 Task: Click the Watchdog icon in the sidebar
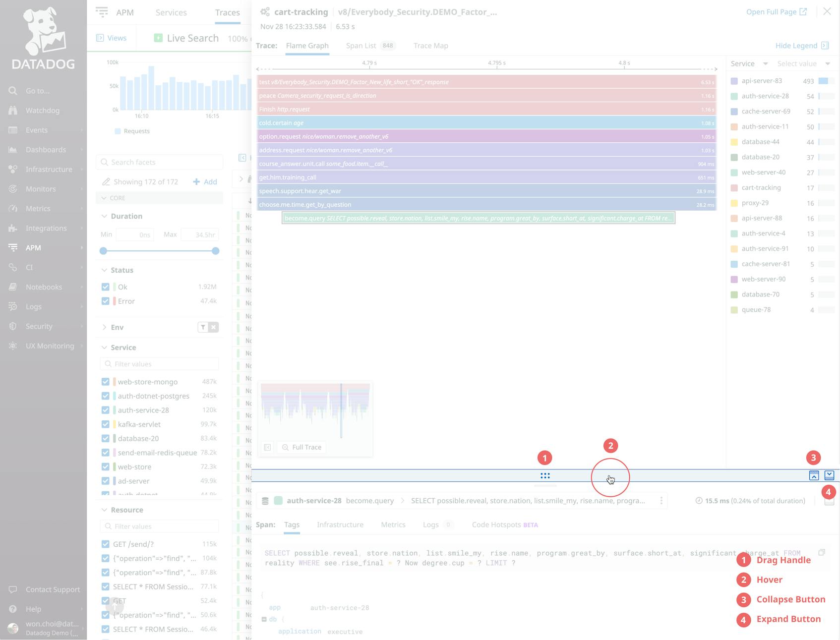pos(13,110)
